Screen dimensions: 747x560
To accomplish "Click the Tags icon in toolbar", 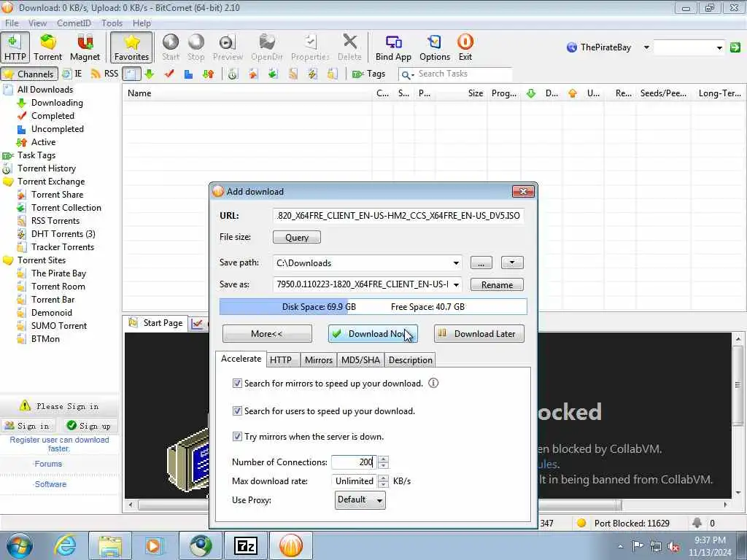I will click(x=368, y=74).
